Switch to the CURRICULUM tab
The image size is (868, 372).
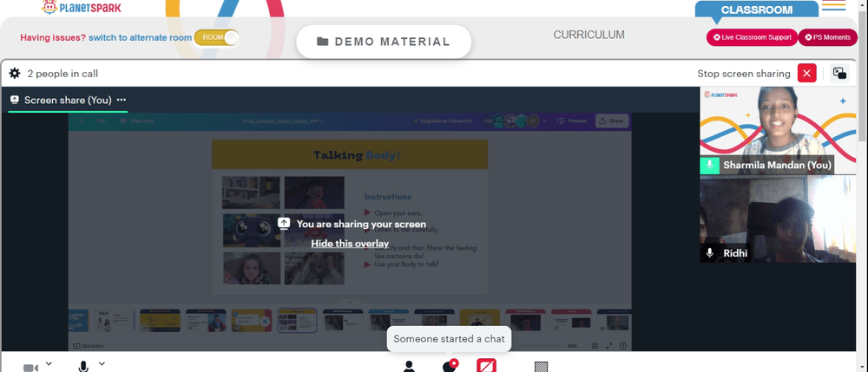(589, 35)
